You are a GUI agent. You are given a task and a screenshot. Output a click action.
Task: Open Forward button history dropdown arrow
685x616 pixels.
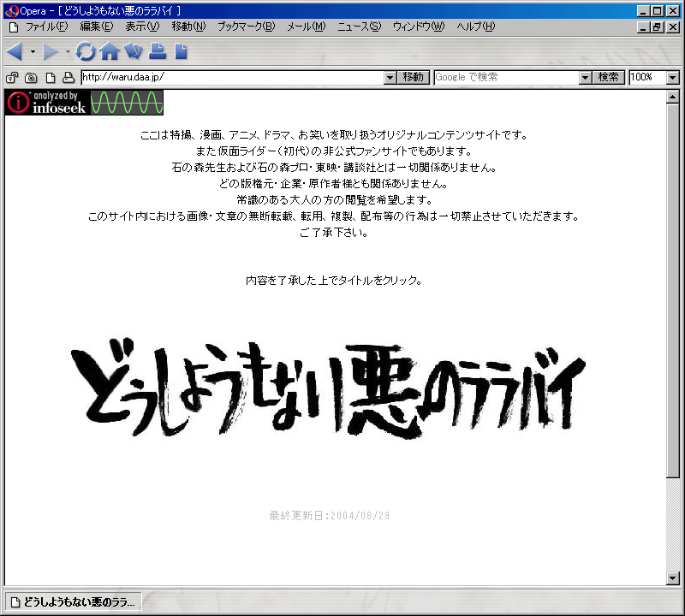click(68, 52)
